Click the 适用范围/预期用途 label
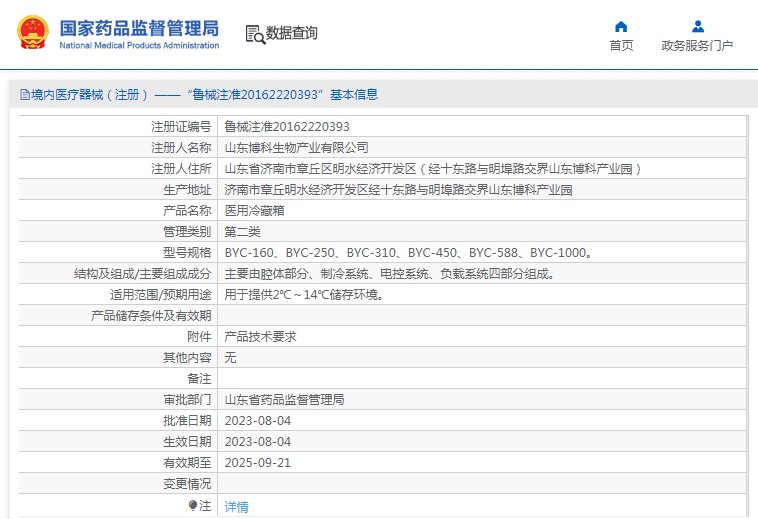 pos(160,295)
